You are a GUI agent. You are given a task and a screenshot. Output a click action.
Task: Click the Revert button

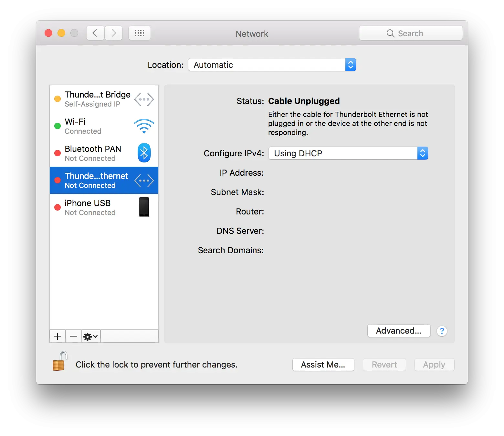[x=384, y=365]
